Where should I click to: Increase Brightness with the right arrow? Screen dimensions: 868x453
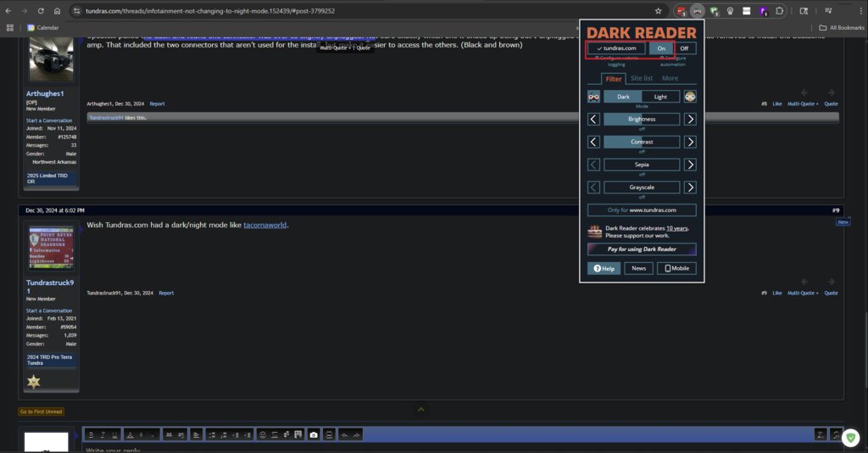coord(690,119)
